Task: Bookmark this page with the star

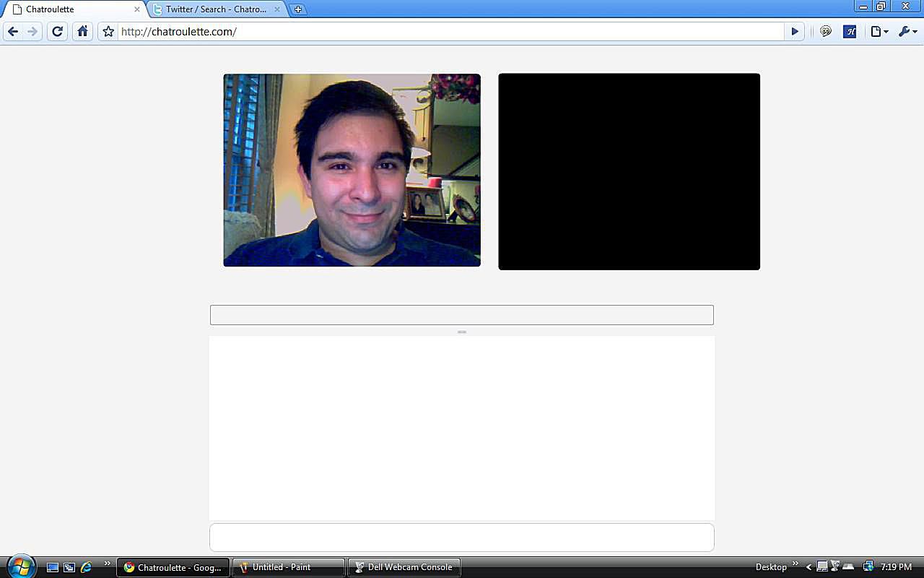Action: 108,32
